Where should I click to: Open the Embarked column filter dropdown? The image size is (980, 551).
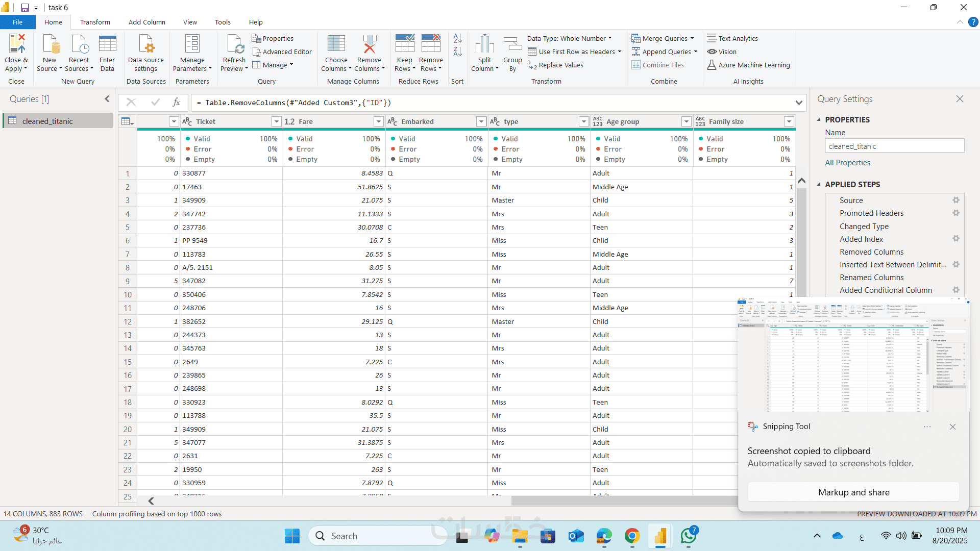[x=481, y=121]
